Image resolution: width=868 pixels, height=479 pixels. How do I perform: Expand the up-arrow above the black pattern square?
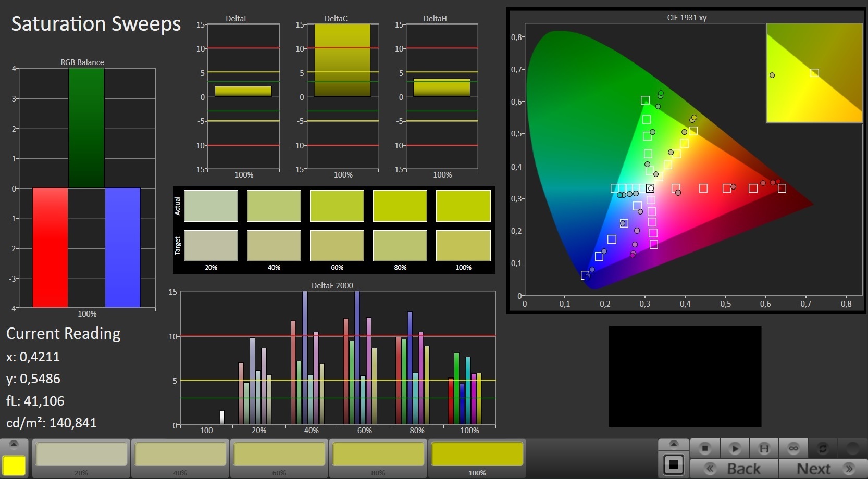[673, 444]
